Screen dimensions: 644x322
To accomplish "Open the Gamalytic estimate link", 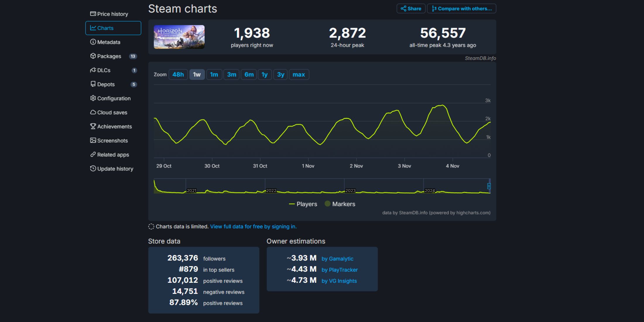I will (x=337, y=259).
